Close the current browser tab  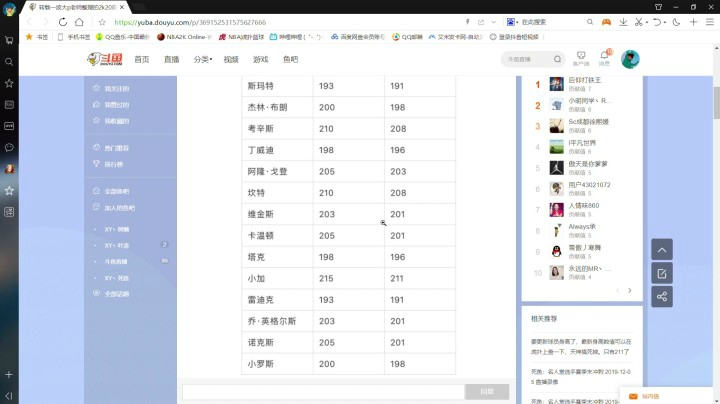pyautogui.click(x=122, y=7)
